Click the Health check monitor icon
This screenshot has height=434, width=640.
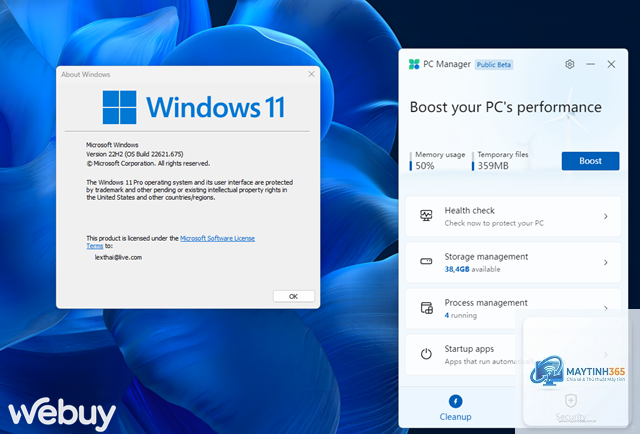[426, 216]
